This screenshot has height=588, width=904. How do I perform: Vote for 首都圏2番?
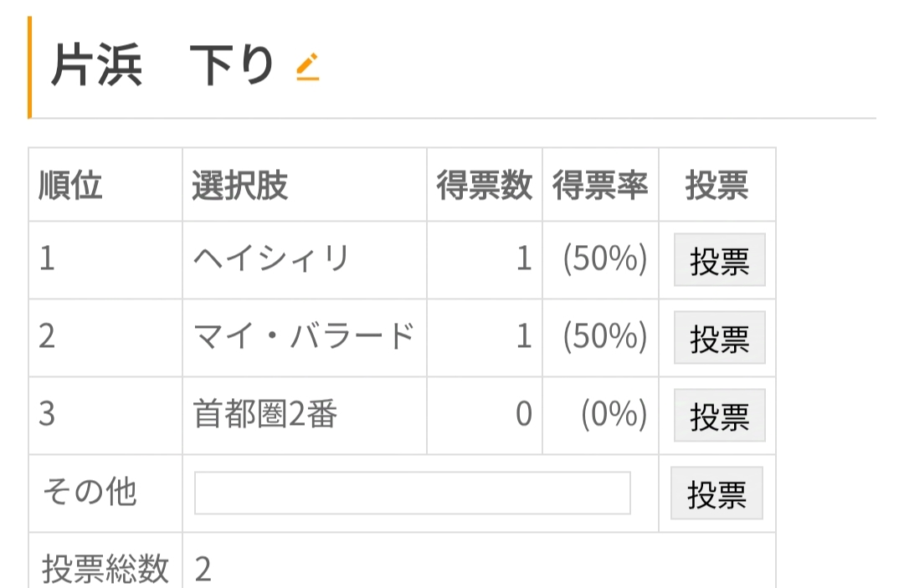coord(720,415)
